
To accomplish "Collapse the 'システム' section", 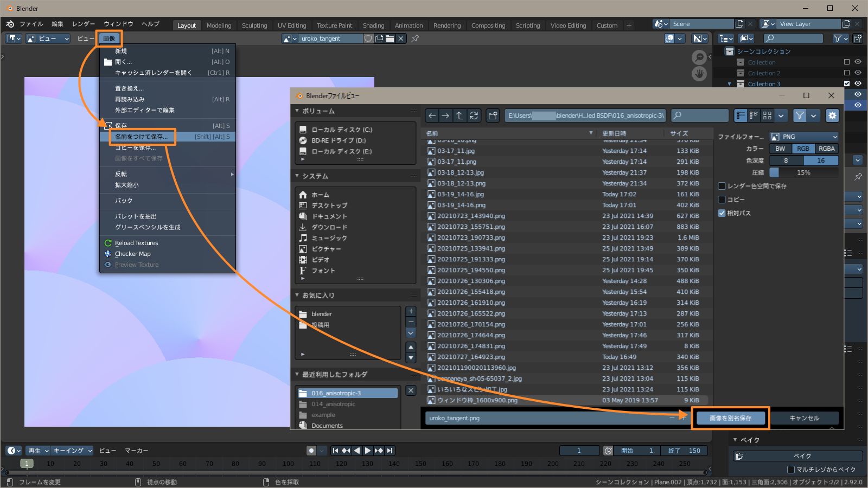I will coord(297,176).
